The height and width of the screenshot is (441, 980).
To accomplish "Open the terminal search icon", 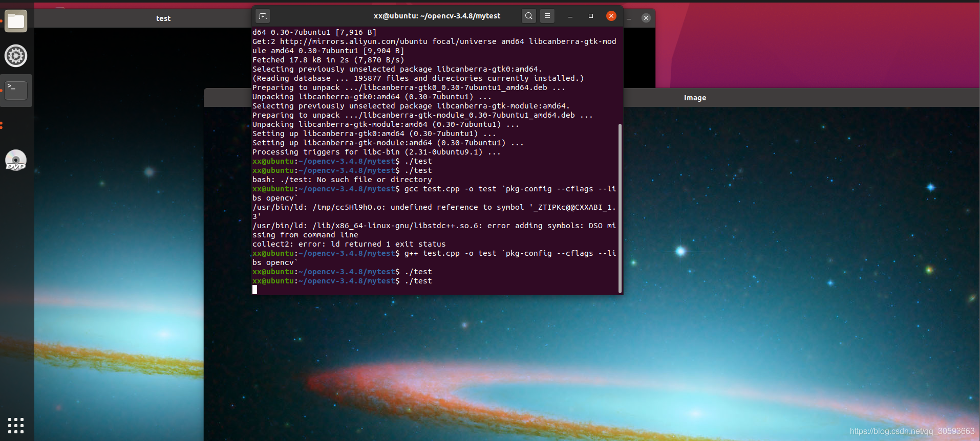I will pyautogui.click(x=529, y=16).
